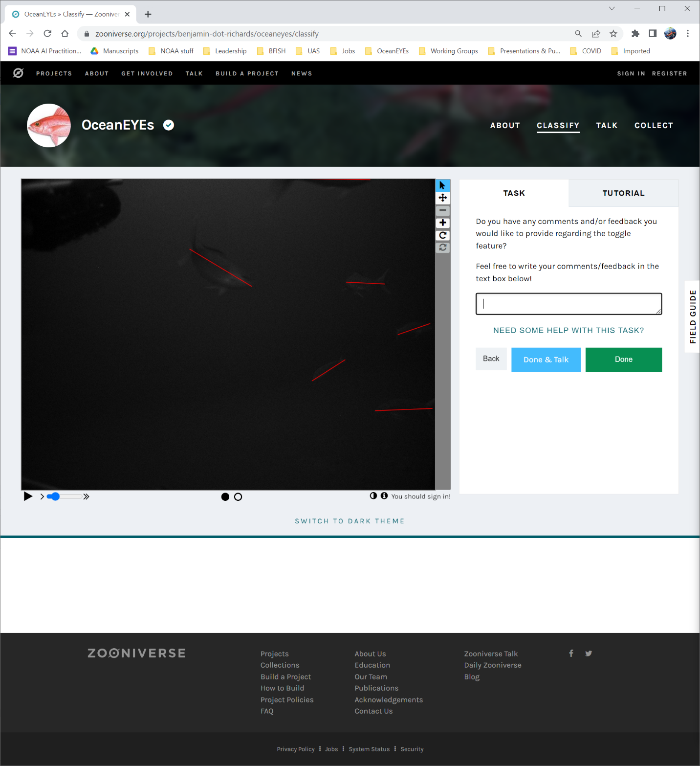Click the Back button
Image resolution: width=700 pixels, height=766 pixels.
(x=491, y=359)
